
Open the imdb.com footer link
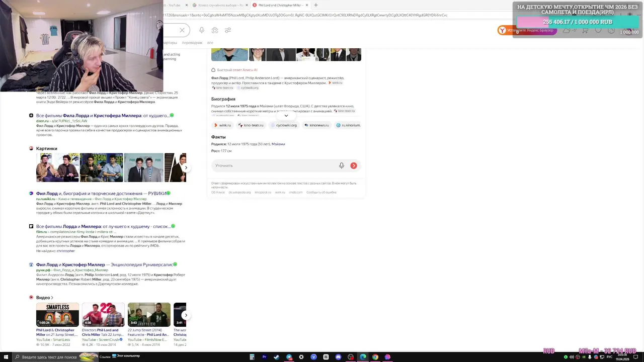point(296,193)
